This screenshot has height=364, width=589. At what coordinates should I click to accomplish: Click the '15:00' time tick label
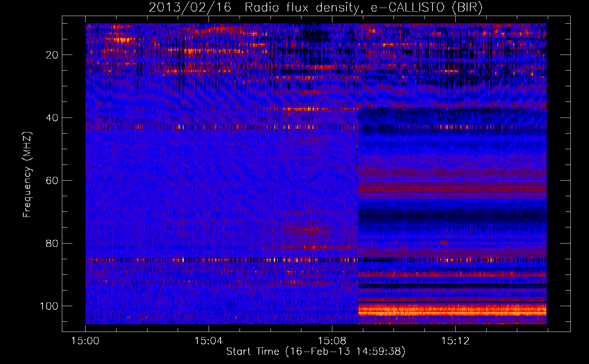click(85, 341)
